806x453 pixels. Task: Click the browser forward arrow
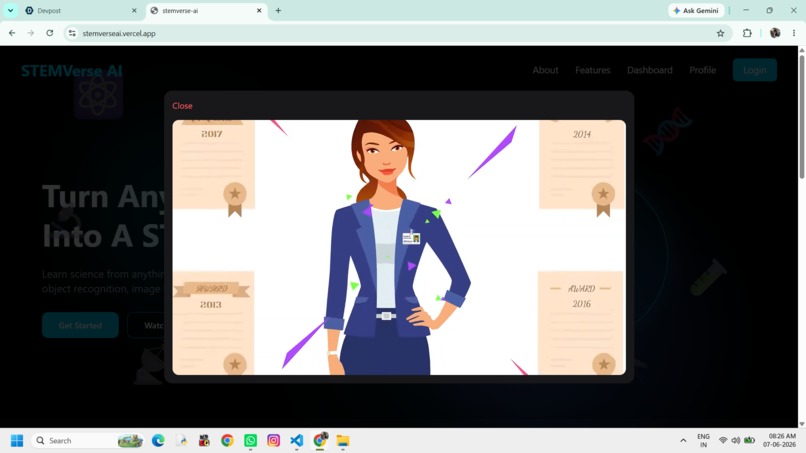30,33
